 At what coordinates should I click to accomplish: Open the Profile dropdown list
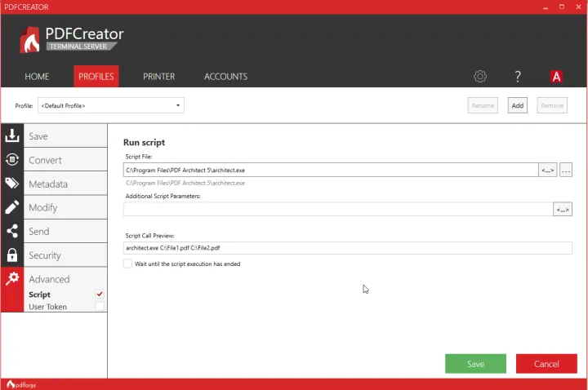click(x=110, y=105)
